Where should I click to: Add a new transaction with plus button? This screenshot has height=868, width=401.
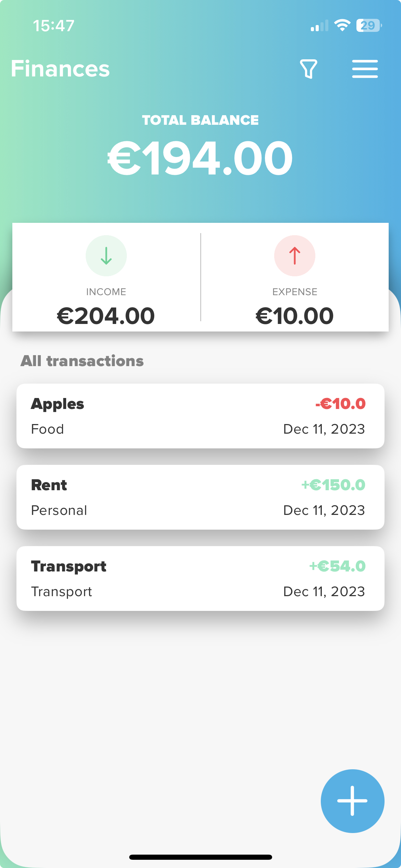click(352, 801)
